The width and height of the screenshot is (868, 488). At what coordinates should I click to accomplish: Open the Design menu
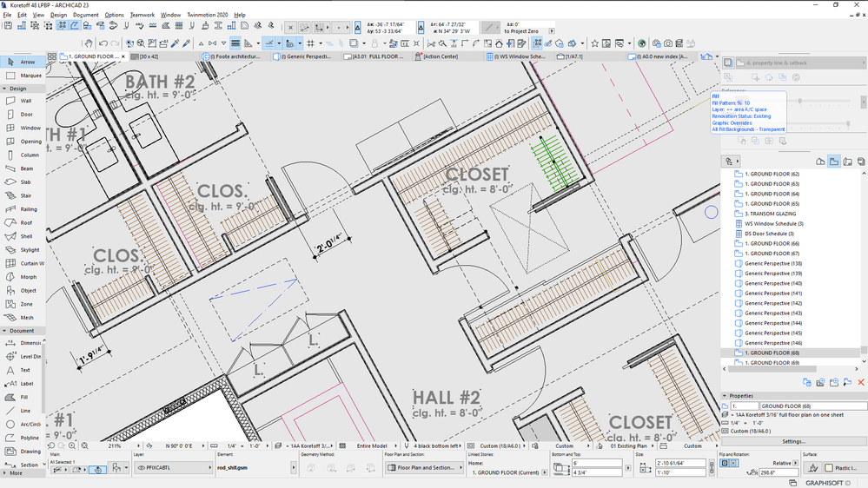[58, 15]
